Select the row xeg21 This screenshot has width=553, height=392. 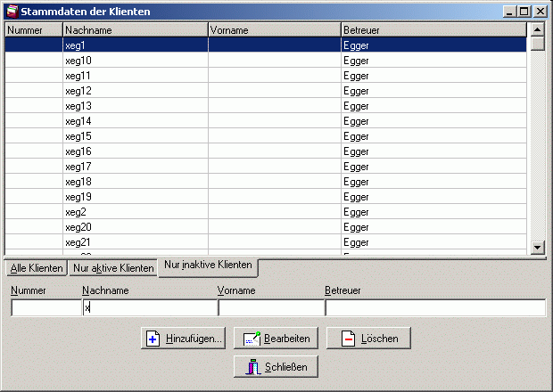pyautogui.click(x=266, y=242)
